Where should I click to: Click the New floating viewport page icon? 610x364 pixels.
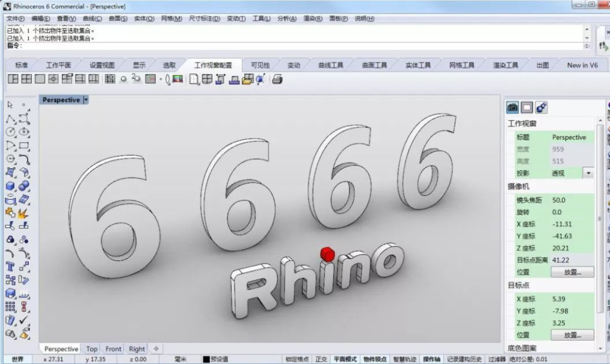[x=193, y=79]
